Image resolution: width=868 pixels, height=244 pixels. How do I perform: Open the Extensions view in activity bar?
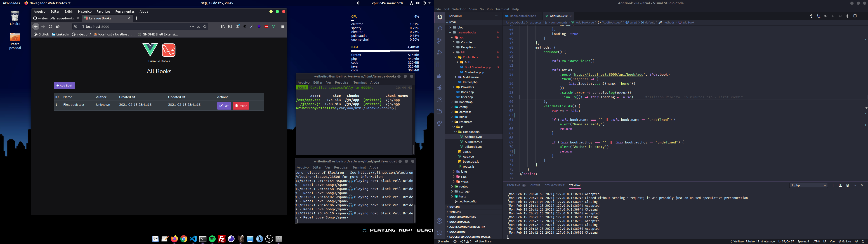pos(439,64)
